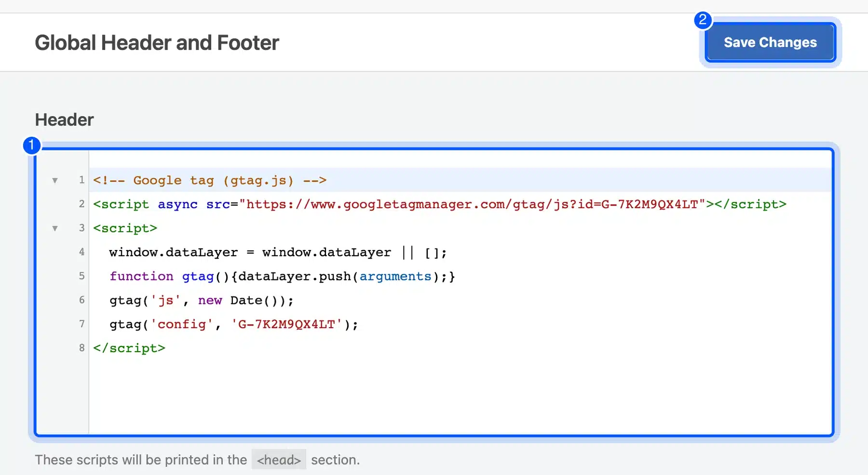Click the gtag 'config' call on line 7
Viewport: 868px width, 475px height.
pyautogui.click(x=234, y=324)
